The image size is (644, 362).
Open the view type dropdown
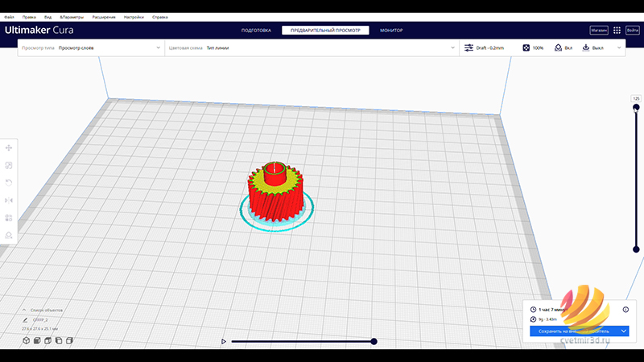pyautogui.click(x=91, y=48)
